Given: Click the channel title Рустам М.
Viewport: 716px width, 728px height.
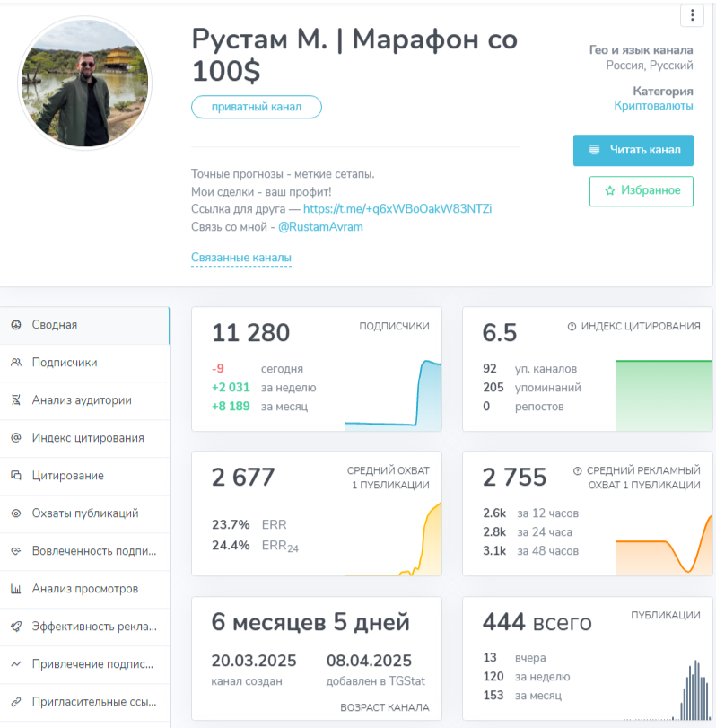Looking at the screenshot, I should point(354,55).
